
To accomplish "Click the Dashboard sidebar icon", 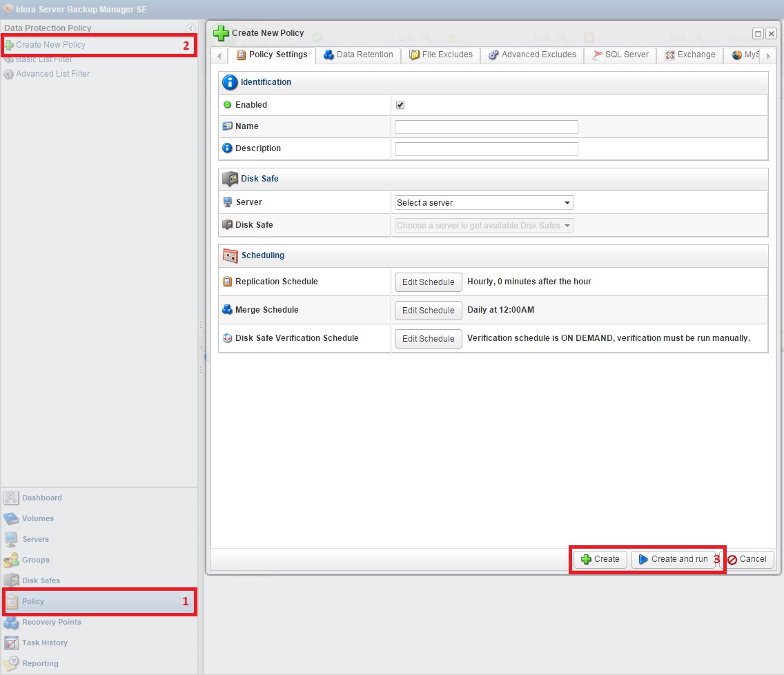I will (11, 498).
